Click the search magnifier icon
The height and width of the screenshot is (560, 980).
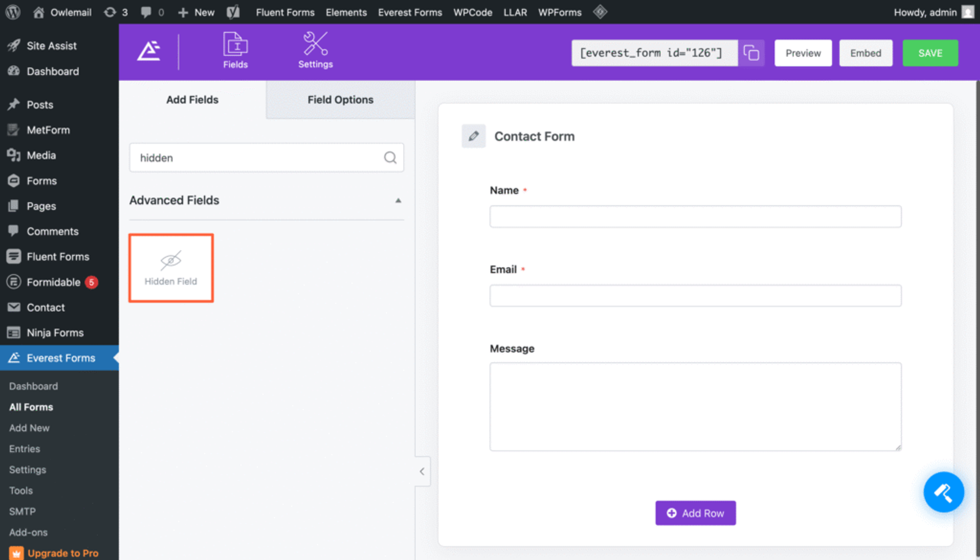390,157
